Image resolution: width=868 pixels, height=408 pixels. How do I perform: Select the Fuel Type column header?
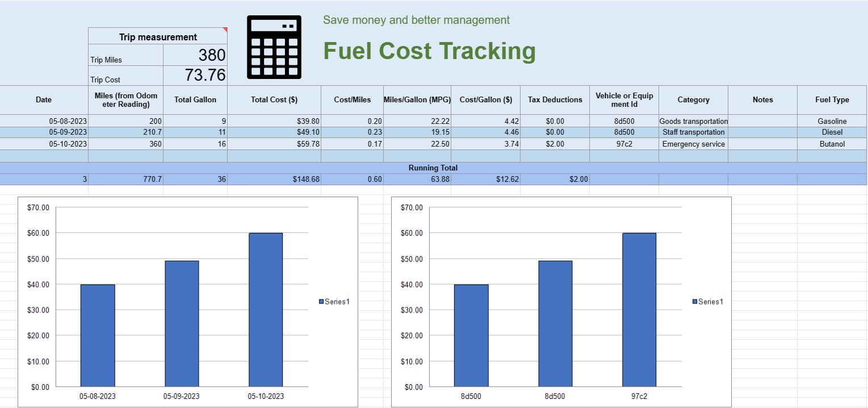click(x=832, y=99)
